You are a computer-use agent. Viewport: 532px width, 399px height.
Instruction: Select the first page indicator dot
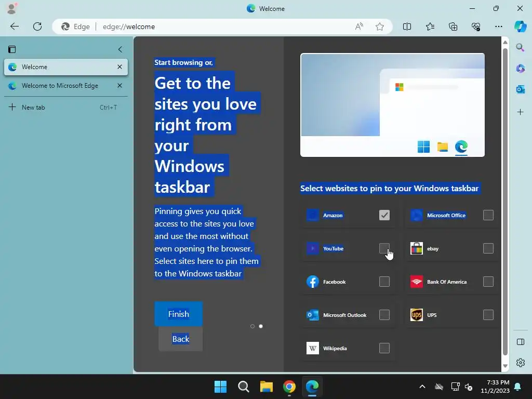(x=252, y=326)
